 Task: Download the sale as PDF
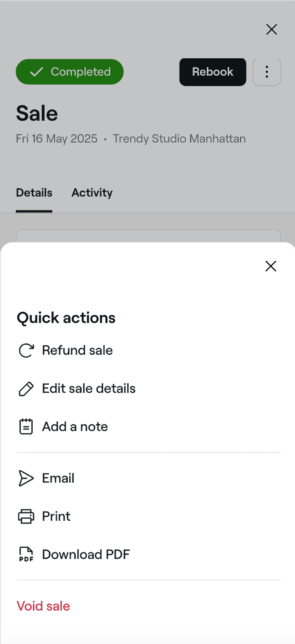(86, 554)
